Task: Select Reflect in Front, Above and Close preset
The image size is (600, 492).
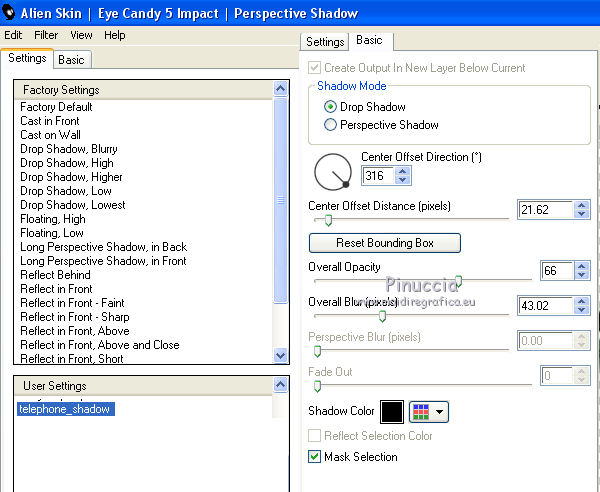Action: 100,345
